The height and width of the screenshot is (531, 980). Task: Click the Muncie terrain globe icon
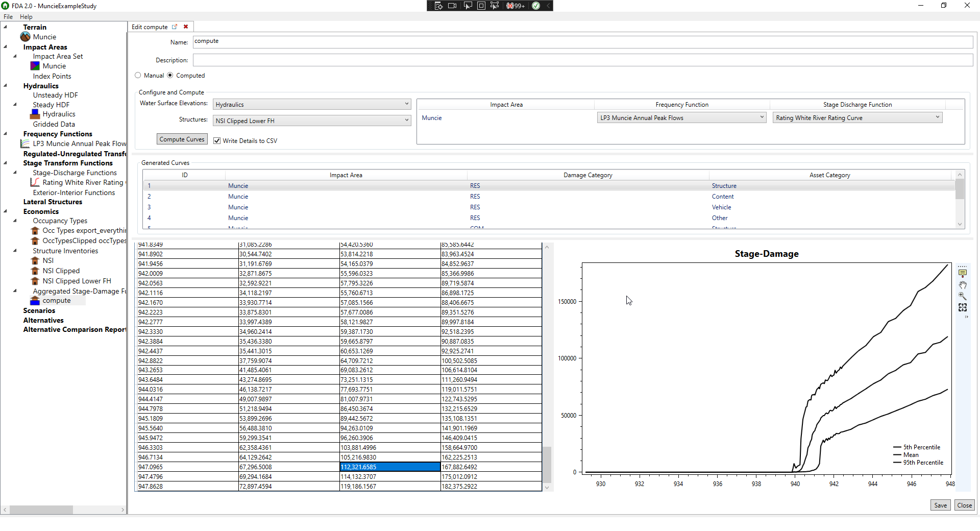click(x=26, y=36)
